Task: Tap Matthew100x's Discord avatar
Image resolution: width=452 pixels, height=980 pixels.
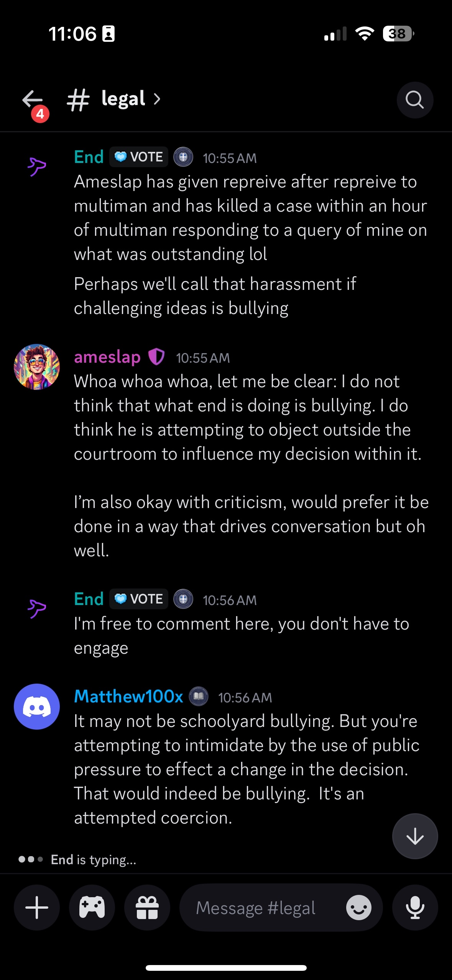Action: click(37, 707)
